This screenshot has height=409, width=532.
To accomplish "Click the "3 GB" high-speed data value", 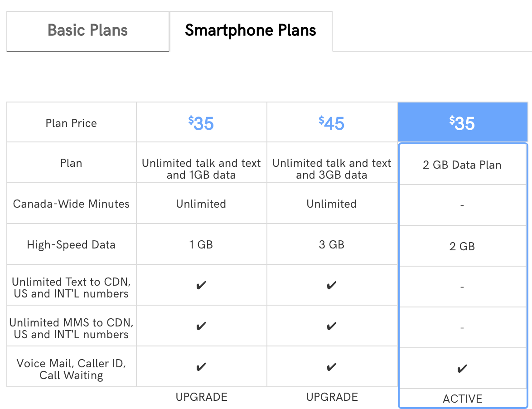I will [332, 245].
